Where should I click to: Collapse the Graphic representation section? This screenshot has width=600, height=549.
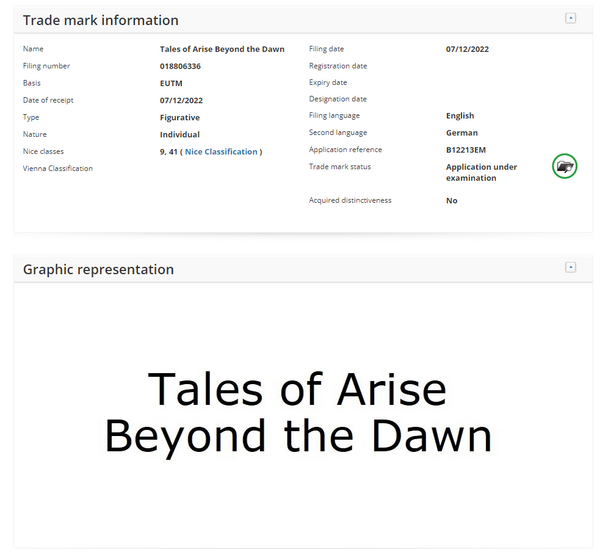[x=571, y=267]
